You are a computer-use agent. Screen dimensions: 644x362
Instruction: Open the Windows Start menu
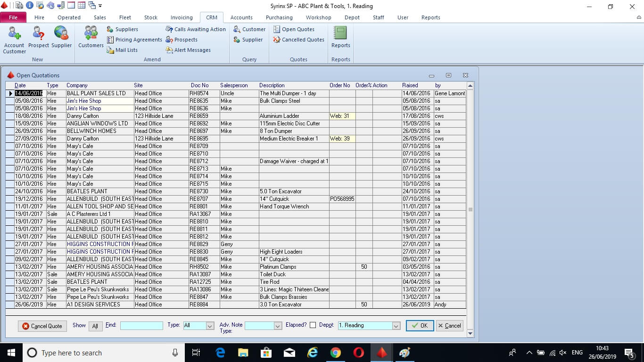click(x=11, y=353)
